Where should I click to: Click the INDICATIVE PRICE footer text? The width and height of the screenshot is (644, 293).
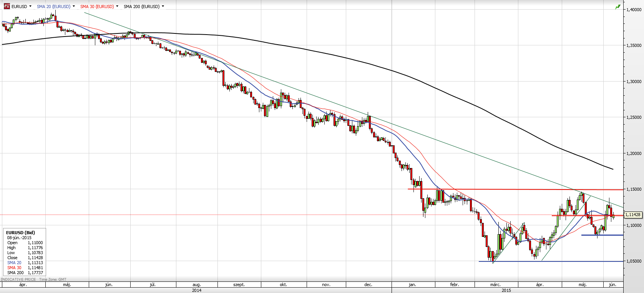[x=18, y=280]
